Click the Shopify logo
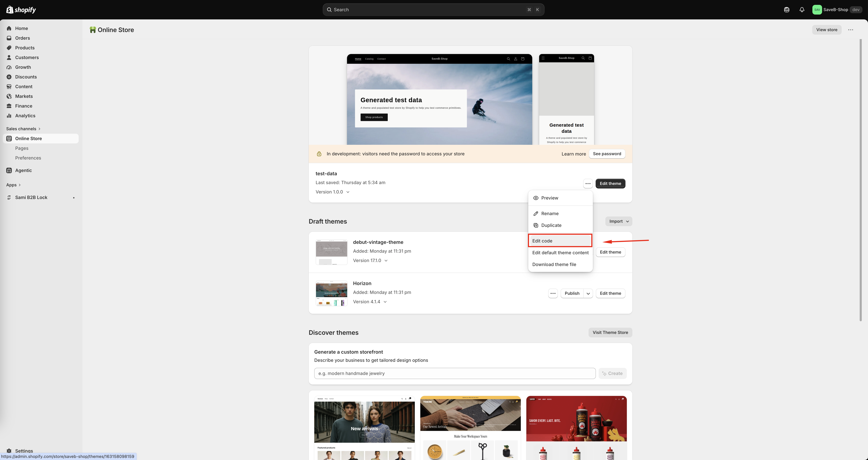Viewport: 868px width, 460px height. tap(21, 10)
